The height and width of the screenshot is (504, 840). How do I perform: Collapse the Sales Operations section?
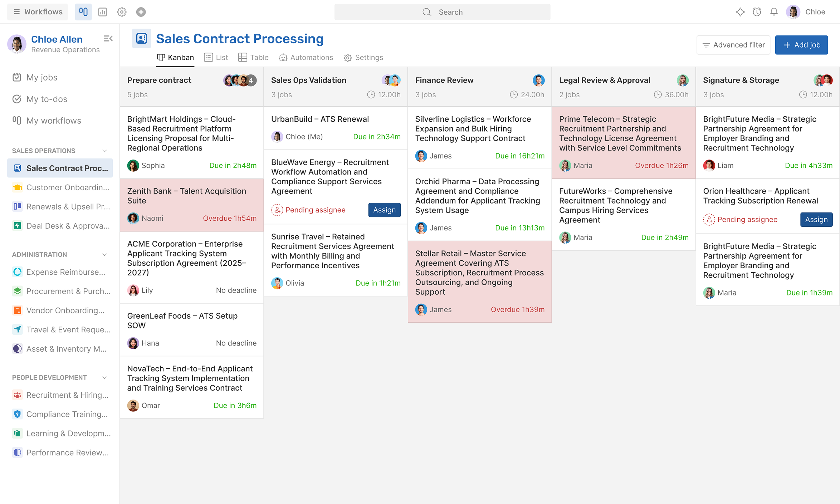point(104,151)
